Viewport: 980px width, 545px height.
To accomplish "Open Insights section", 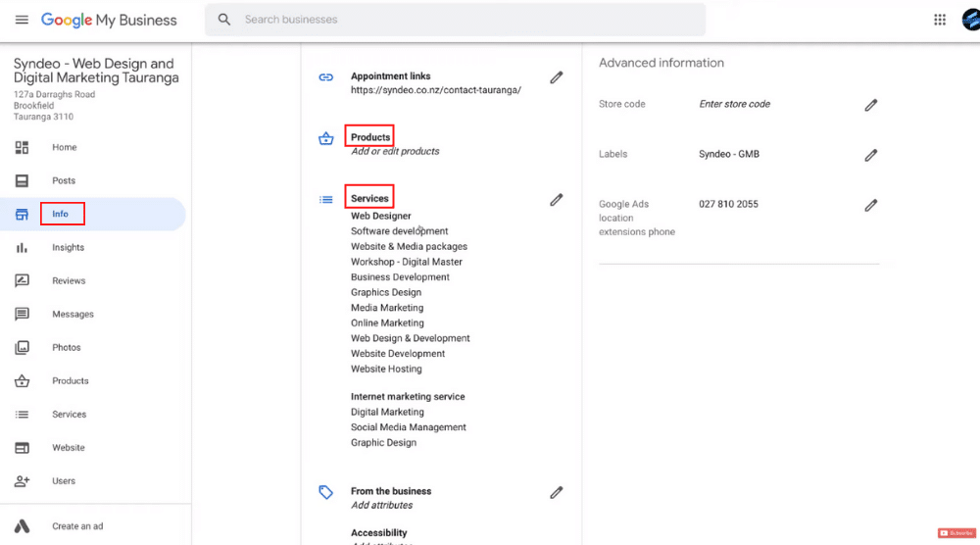I will (69, 247).
